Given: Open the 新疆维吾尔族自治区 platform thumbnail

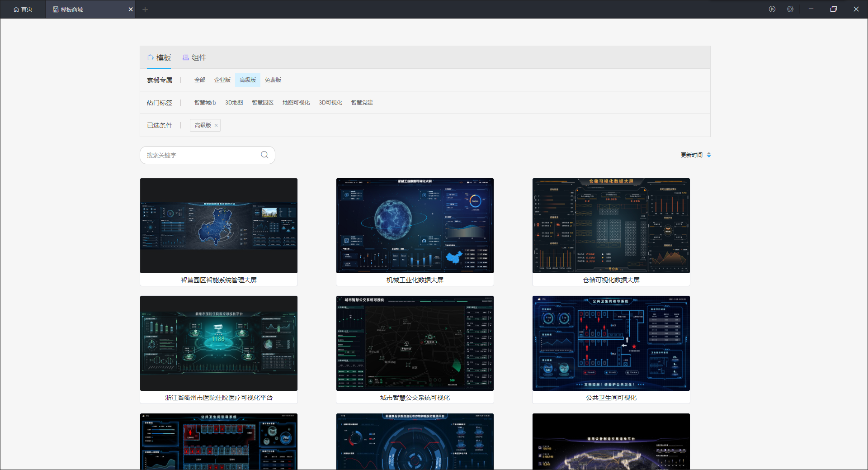Looking at the screenshot, I should tap(415, 442).
